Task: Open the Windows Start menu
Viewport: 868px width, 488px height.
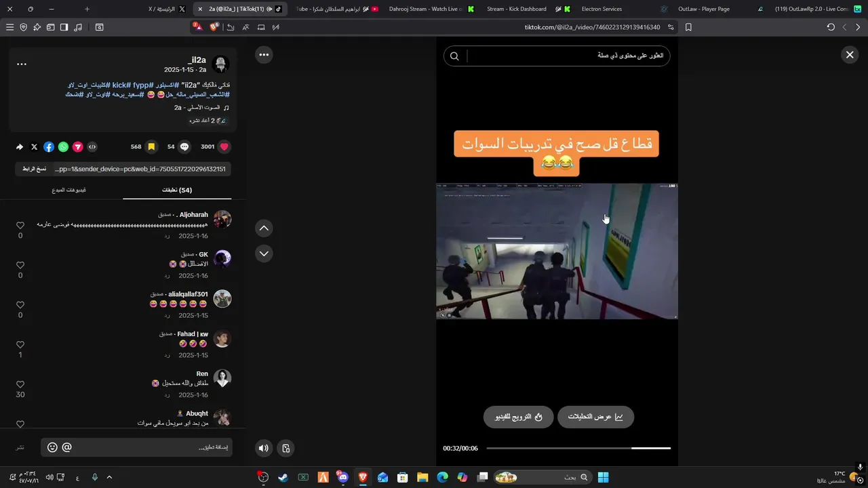Action: coord(603,477)
